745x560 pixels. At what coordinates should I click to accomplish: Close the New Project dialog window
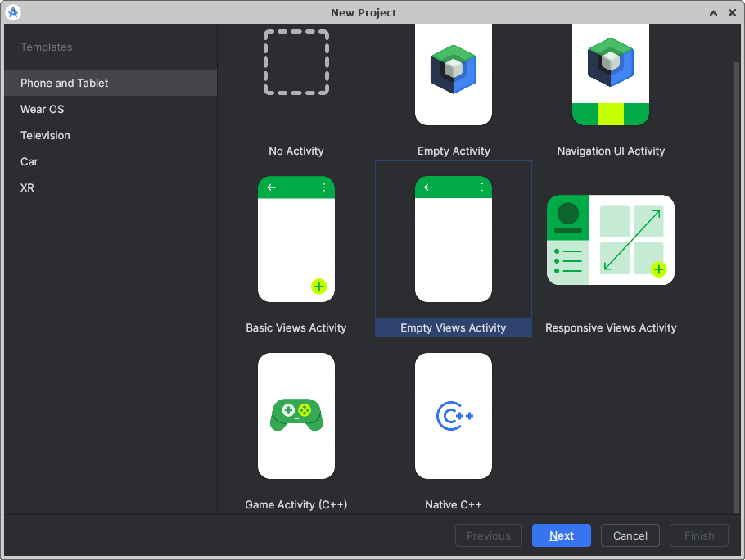(732, 12)
